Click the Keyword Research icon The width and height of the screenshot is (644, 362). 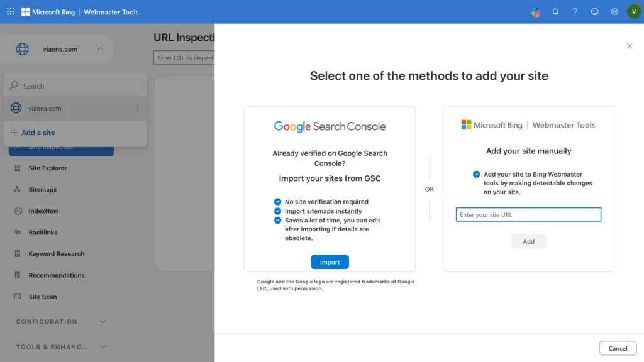pyautogui.click(x=17, y=254)
